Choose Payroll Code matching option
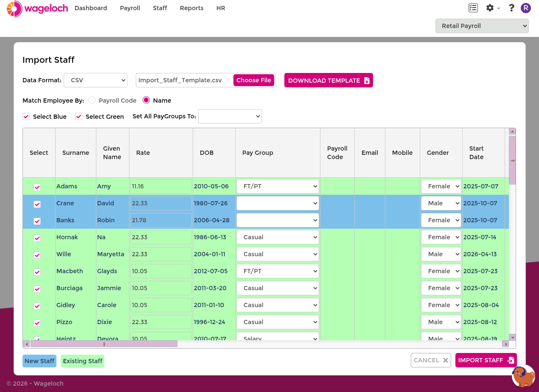The height and width of the screenshot is (392, 539). tap(92, 101)
